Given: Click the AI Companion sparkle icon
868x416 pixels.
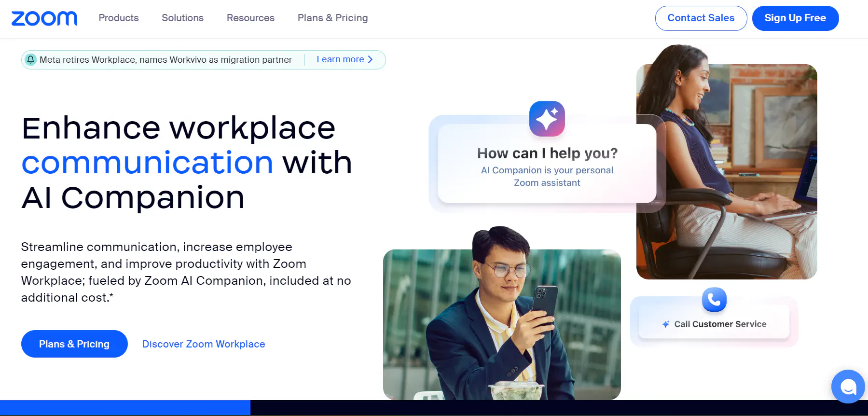Looking at the screenshot, I should coord(547,119).
